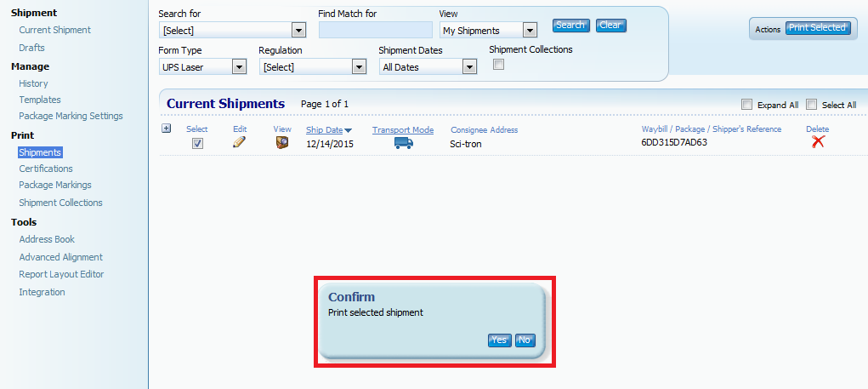Click the blue truck transport mode icon
The width and height of the screenshot is (868, 389).
pos(403,143)
